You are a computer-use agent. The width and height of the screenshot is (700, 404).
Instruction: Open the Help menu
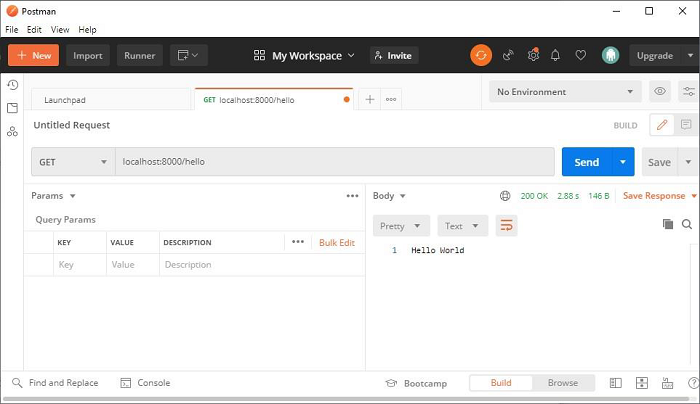point(87,29)
